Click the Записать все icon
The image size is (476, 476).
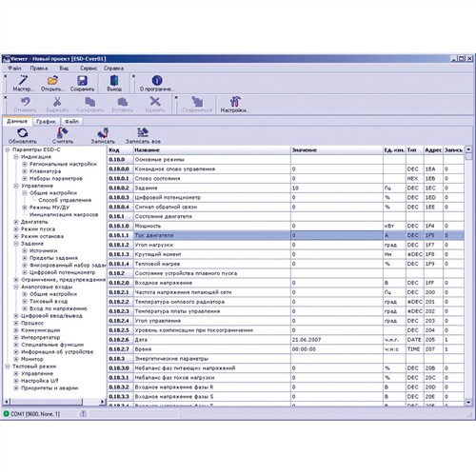pos(143,132)
